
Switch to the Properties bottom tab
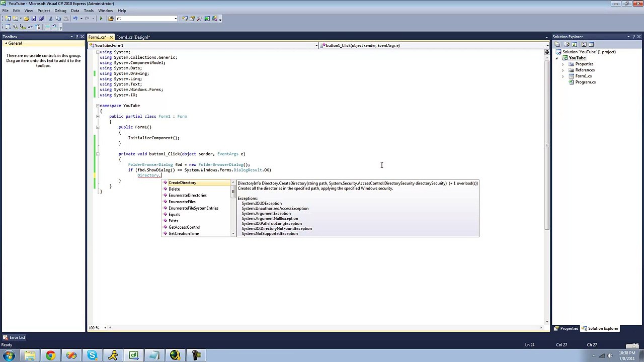click(x=566, y=328)
